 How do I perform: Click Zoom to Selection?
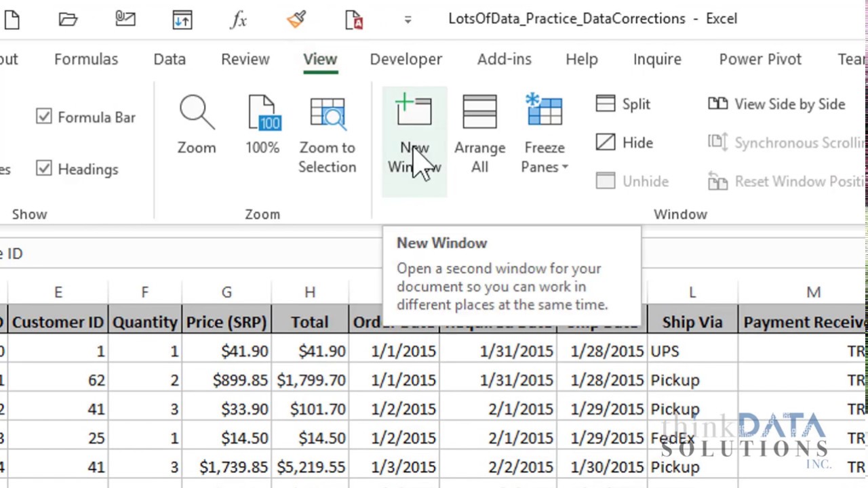point(328,136)
